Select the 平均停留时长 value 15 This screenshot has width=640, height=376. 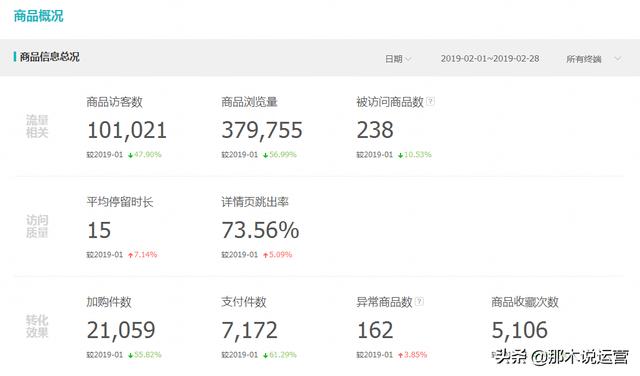(x=99, y=230)
